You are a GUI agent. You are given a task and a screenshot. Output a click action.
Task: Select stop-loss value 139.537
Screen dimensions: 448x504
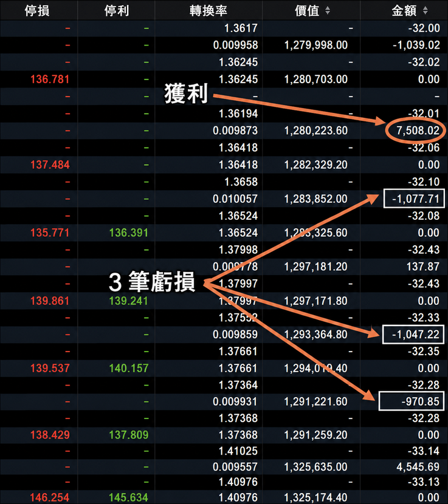point(50,368)
